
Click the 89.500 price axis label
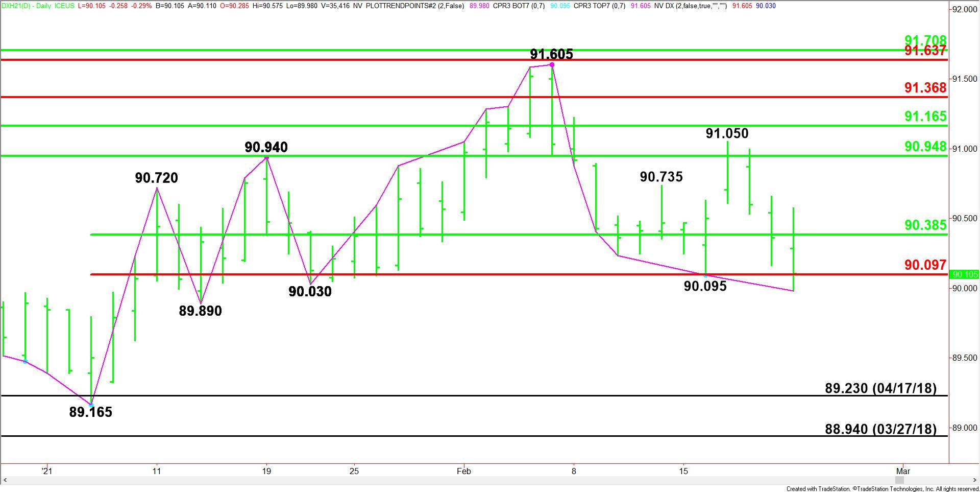[x=965, y=358]
